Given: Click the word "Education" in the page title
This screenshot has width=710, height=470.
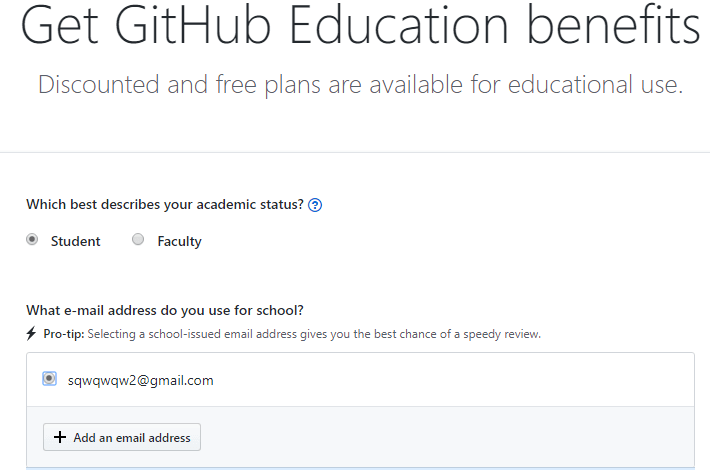Looking at the screenshot, I should pyautogui.click(x=398, y=25).
